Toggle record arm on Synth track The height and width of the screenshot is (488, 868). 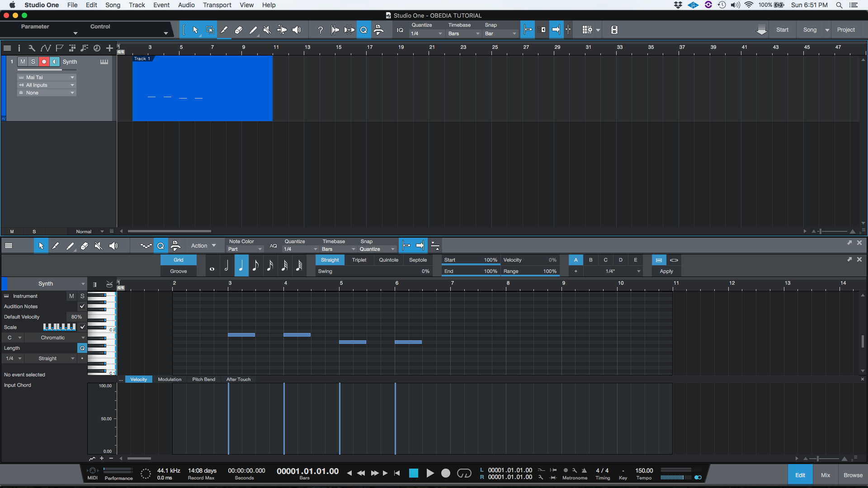pos(44,61)
